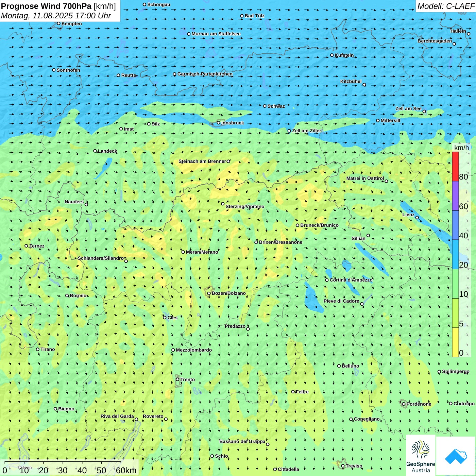Click the 'Predazzo' label
476x476 pixels.
235,326
